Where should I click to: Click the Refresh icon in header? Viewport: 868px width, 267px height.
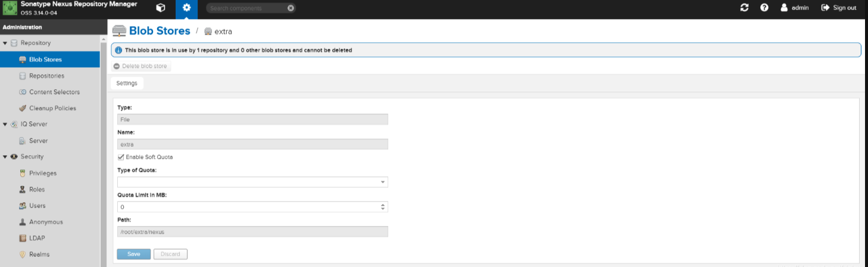(x=744, y=8)
